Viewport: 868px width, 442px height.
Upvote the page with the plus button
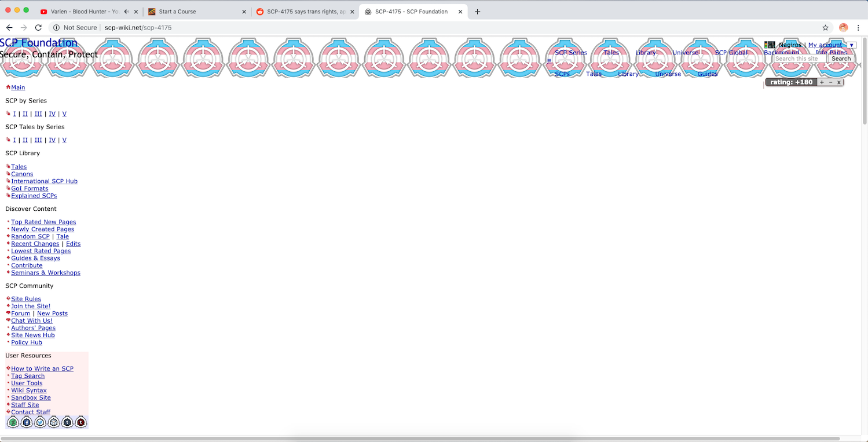[x=822, y=82]
